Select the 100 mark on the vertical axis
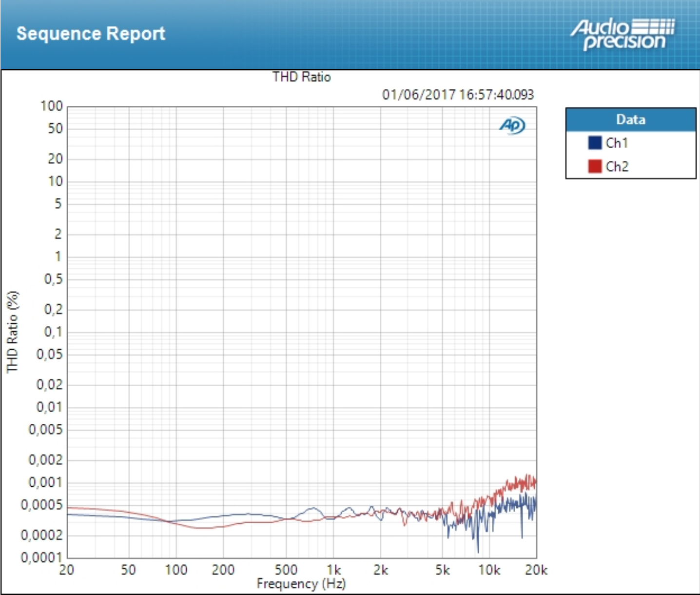Viewport: 700px width, 595px height. [x=51, y=104]
